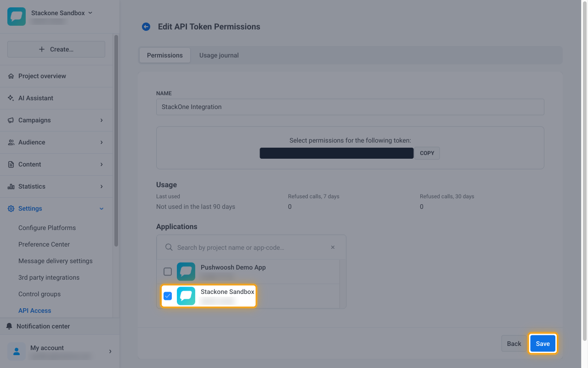Image resolution: width=588 pixels, height=368 pixels.
Task: Open the Stackone Sandbox project dropdown
Action: 90,13
